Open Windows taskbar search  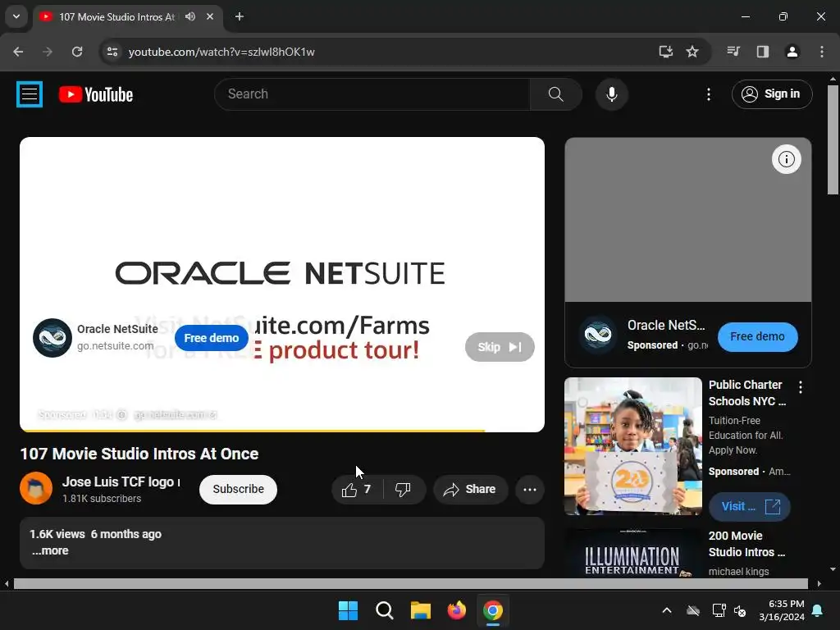tap(384, 610)
